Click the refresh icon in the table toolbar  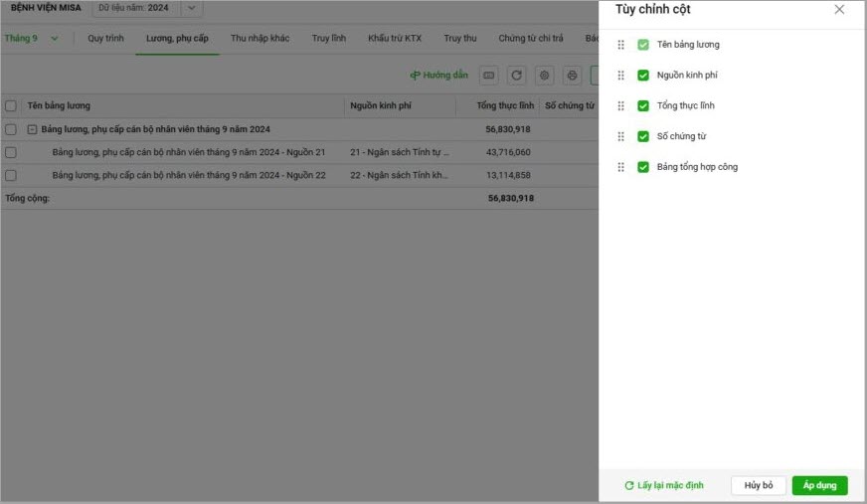pos(516,76)
